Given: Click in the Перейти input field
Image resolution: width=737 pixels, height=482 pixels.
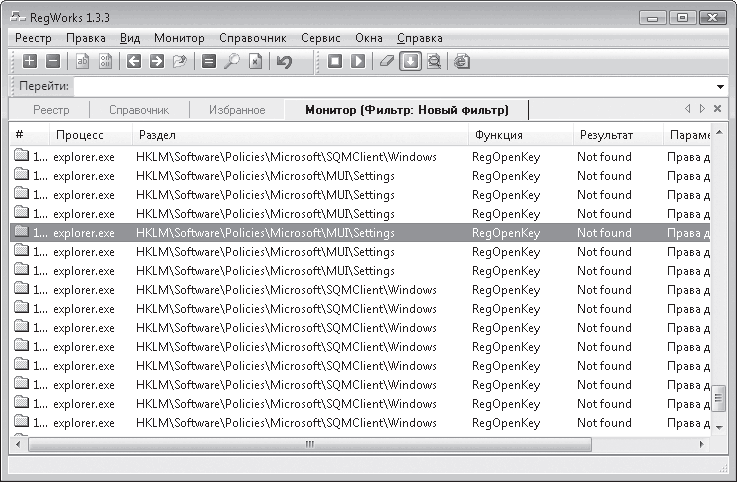Looking at the screenshot, I should tap(390, 87).
